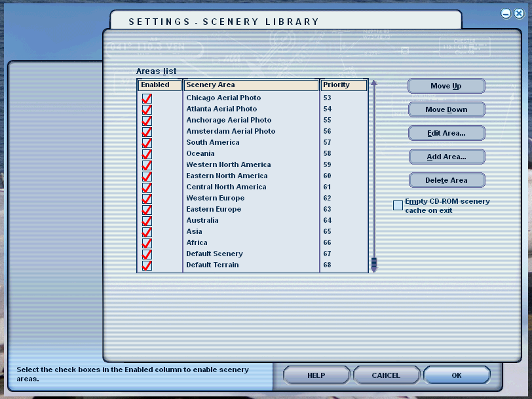532x399 pixels.
Task: Click the areas list scrollbar thumb
Action: pos(374,262)
